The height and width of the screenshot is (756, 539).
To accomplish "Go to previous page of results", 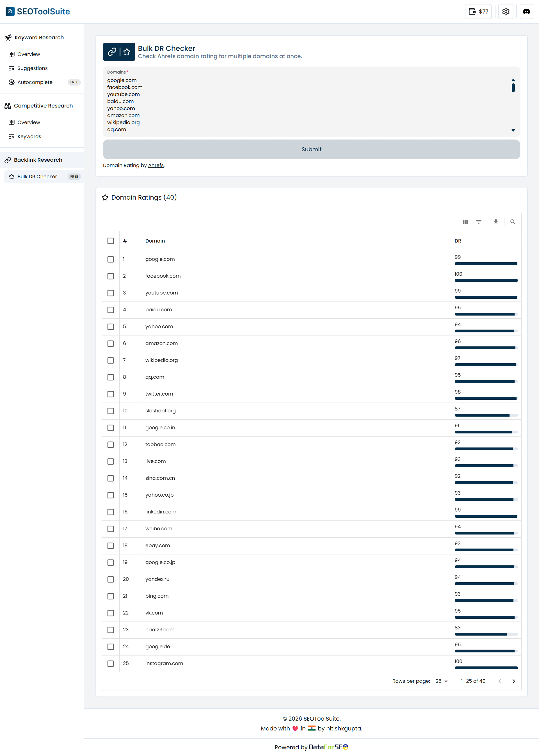I will tap(499, 681).
